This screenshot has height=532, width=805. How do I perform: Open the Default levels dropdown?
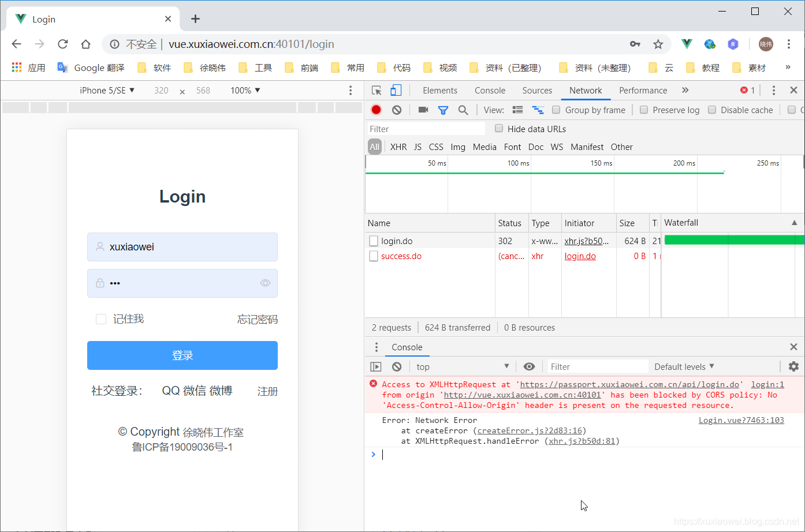684,366
